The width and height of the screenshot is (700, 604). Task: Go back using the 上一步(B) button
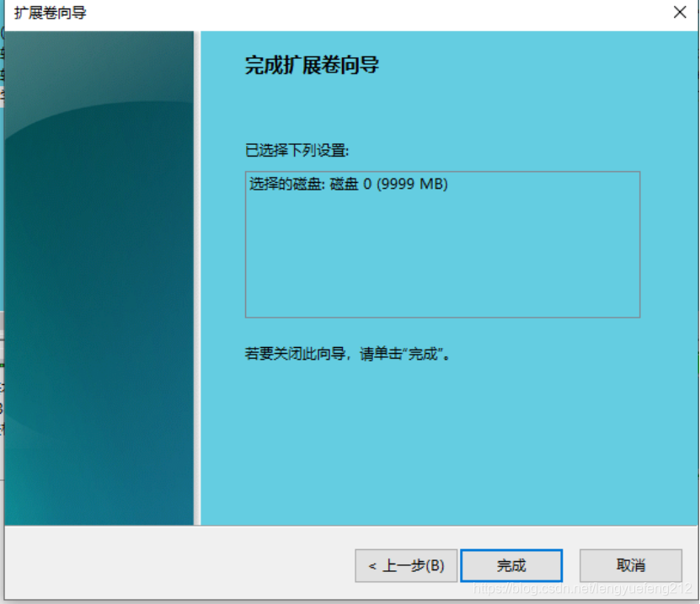pos(406,565)
